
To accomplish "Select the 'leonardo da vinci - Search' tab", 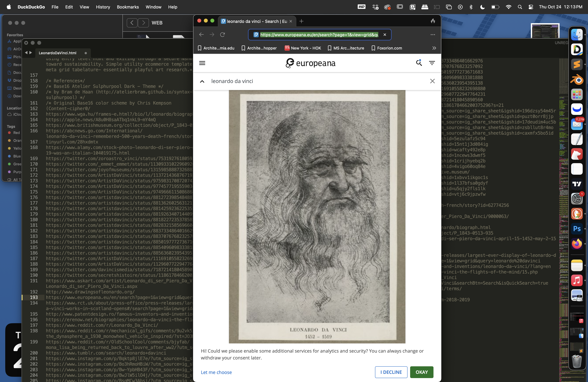I will tap(257, 21).
